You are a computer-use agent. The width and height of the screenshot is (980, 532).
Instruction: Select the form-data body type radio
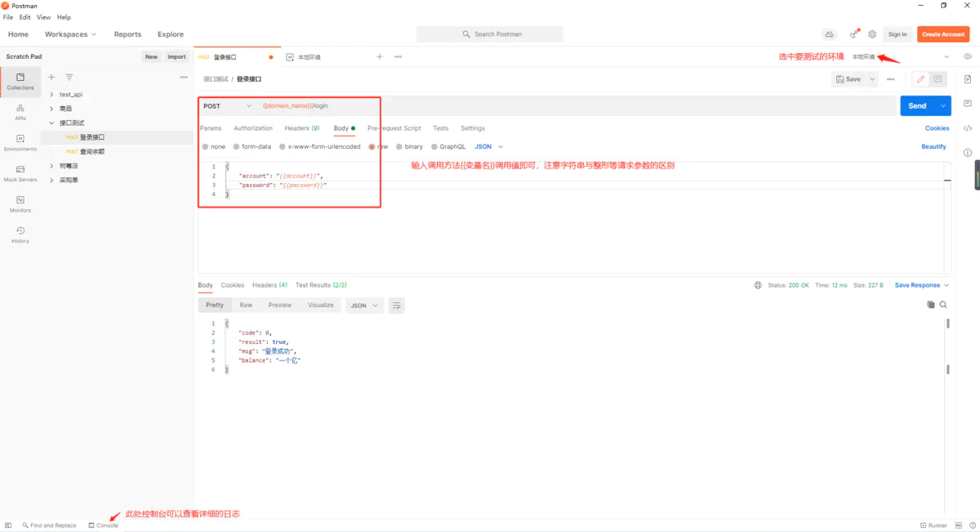click(x=236, y=147)
